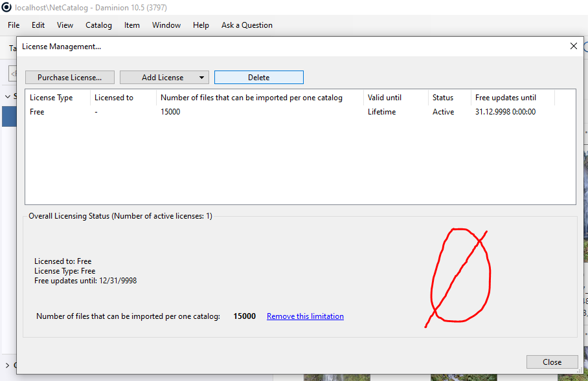Select Ask a Question in menu bar
The image size is (588, 381).
point(247,25)
